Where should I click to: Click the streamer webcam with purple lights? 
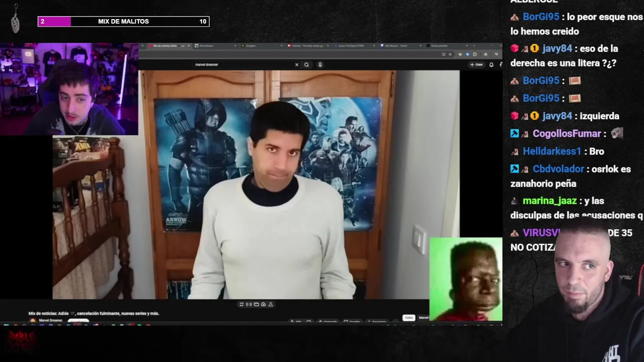pyautogui.click(x=69, y=89)
